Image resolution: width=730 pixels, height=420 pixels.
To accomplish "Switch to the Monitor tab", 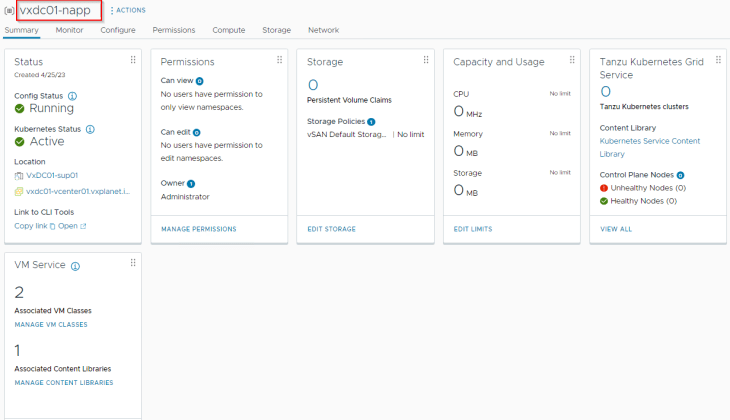I will tap(69, 30).
